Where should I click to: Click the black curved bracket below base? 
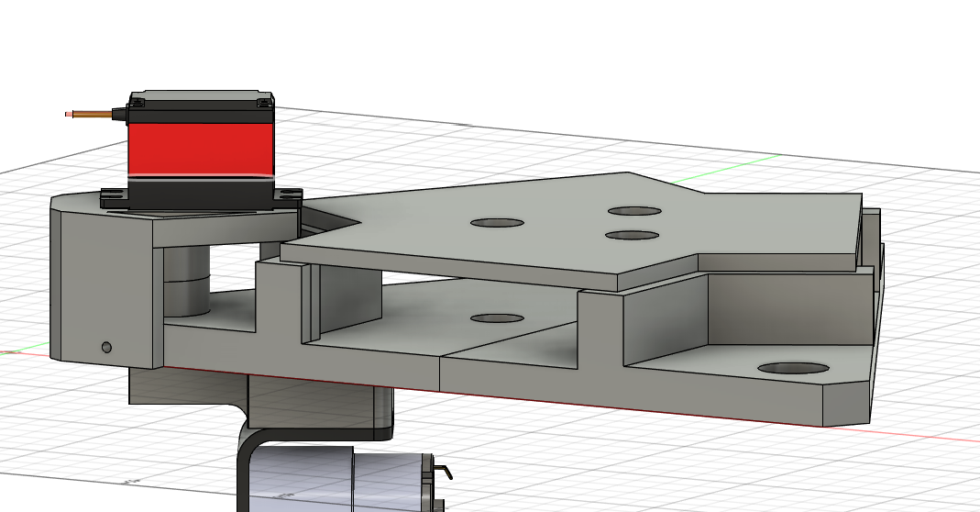pyautogui.click(x=246, y=468)
